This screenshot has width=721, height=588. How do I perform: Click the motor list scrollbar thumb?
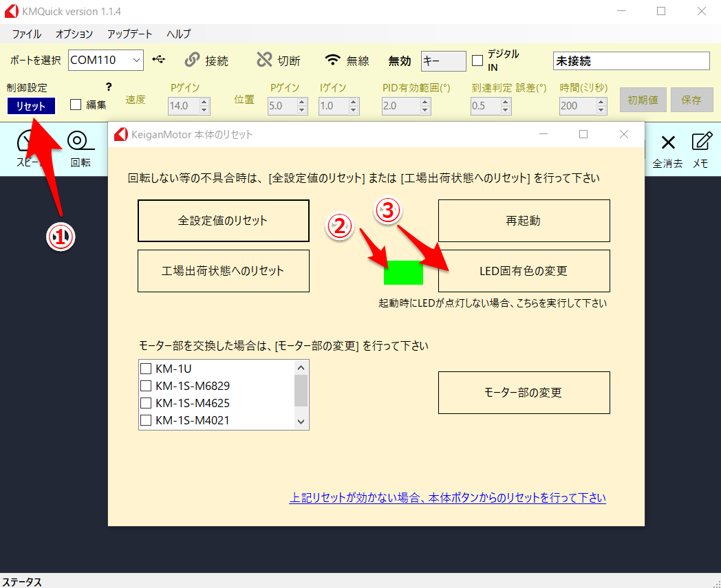point(301,391)
